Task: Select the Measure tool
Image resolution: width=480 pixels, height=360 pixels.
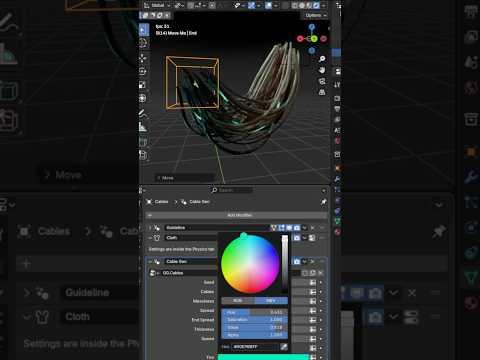Action: [143, 127]
